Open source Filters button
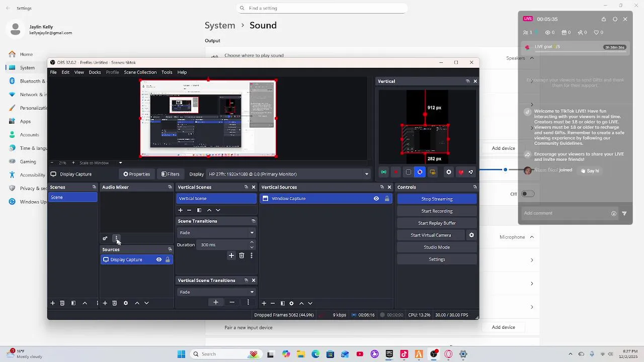This screenshot has width=644, height=362. (x=171, y=174)
